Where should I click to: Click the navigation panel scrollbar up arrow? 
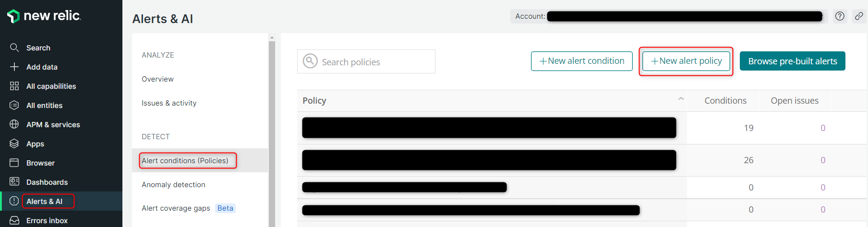coord(272,37)
